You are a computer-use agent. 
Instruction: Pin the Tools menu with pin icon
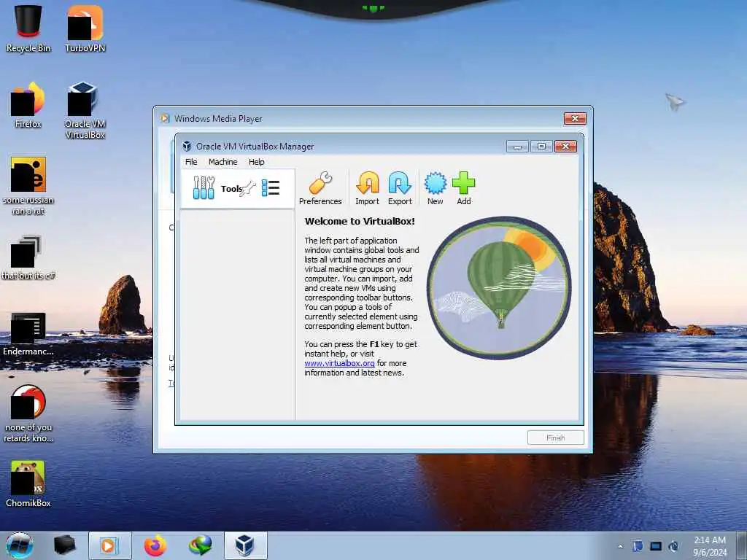pyautogui.click(x=249, y=189)
